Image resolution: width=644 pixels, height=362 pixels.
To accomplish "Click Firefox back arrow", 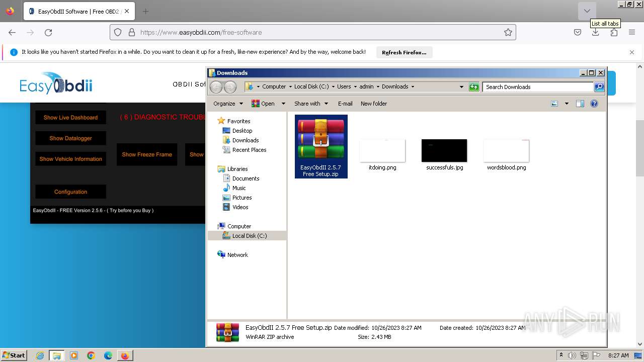I will 12,32.
